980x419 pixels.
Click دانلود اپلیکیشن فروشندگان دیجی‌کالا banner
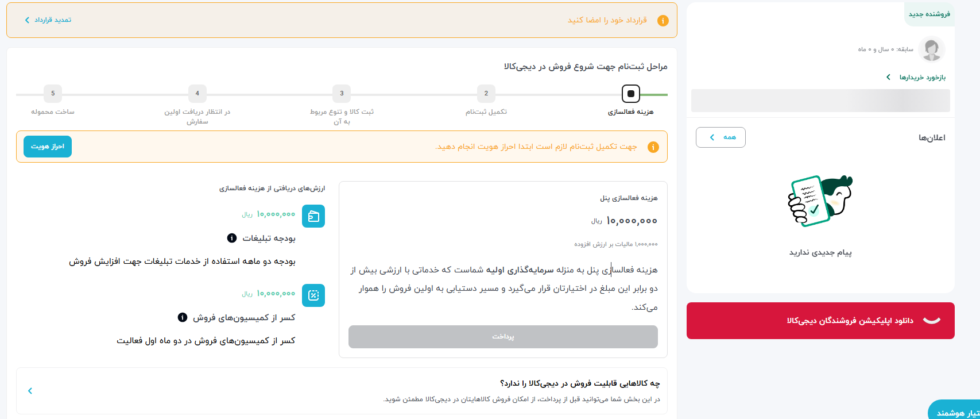(x=820, y=321)
